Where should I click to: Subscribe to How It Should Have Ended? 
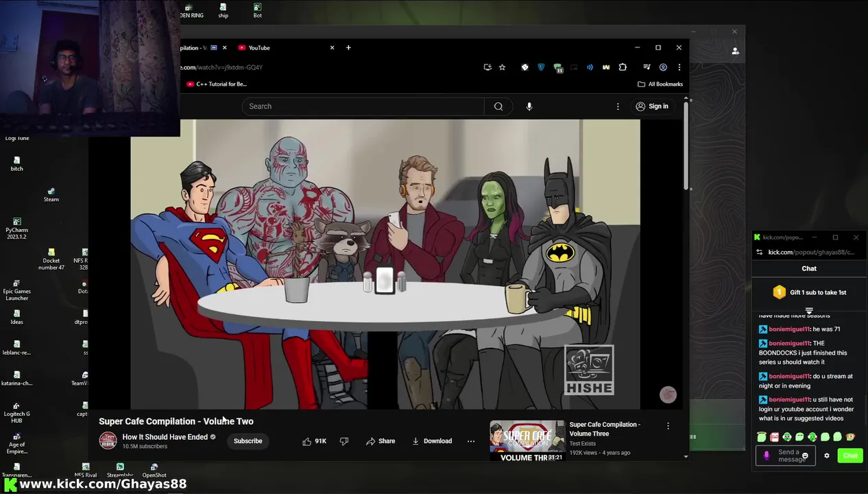pyautogui.click(x=248, y=441)
